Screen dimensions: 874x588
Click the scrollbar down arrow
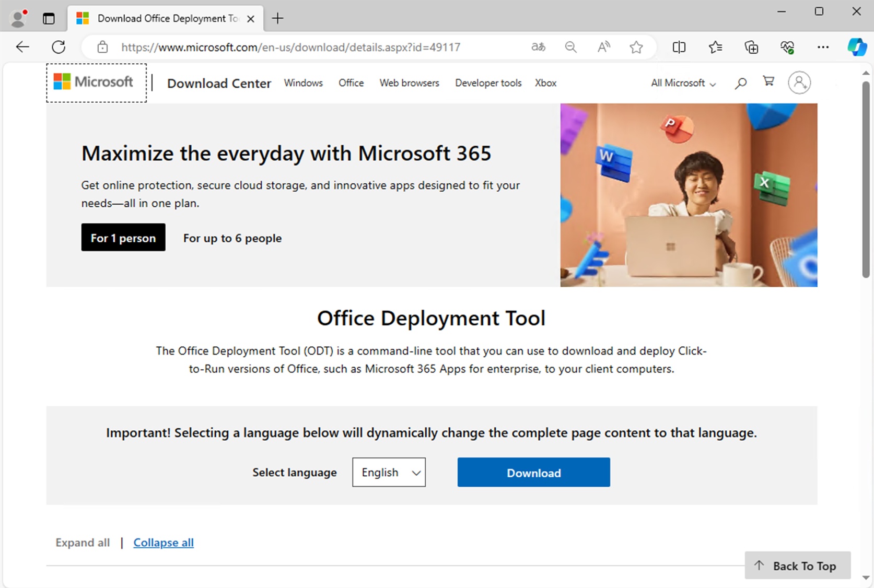pyautogui.click(x=866, y=578)
